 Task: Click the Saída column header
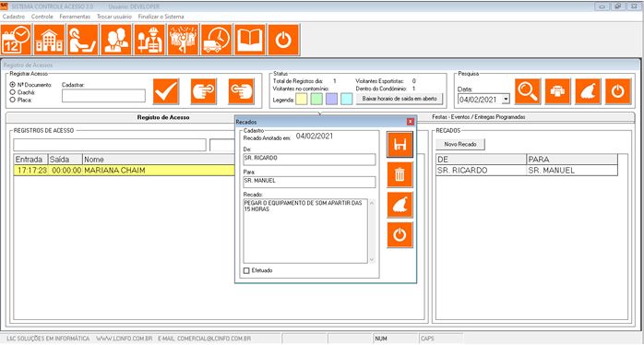click(66, 160)
